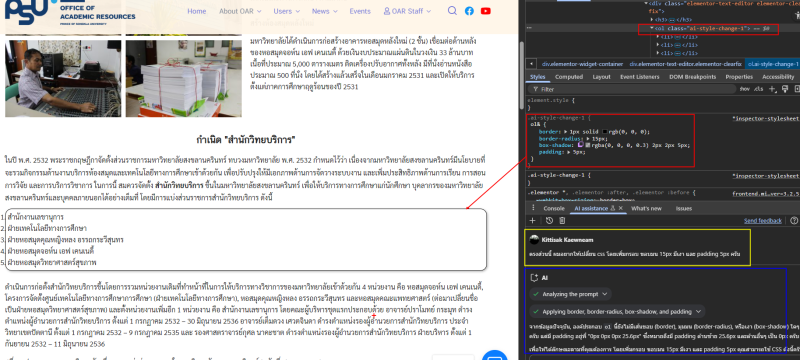Expand the Analyzing the prompt step
The width and height of the screenshot is (800, 360).
pyautogui.click(x=570, y=294)
